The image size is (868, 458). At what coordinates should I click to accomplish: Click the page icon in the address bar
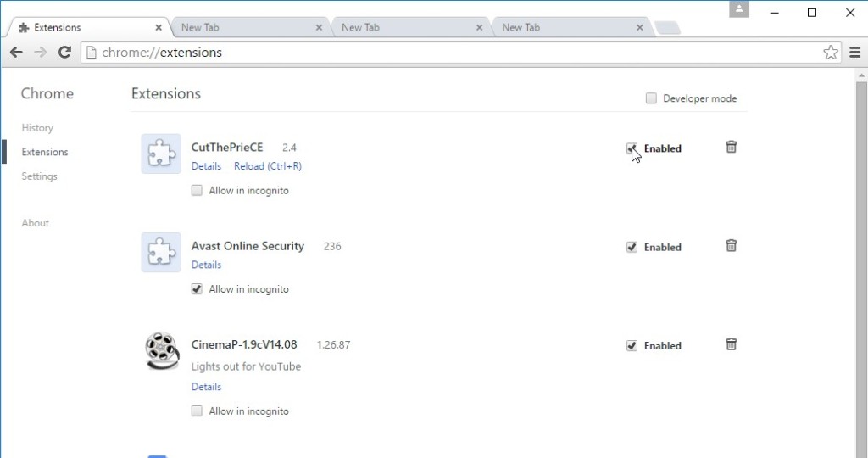(92, 52)
